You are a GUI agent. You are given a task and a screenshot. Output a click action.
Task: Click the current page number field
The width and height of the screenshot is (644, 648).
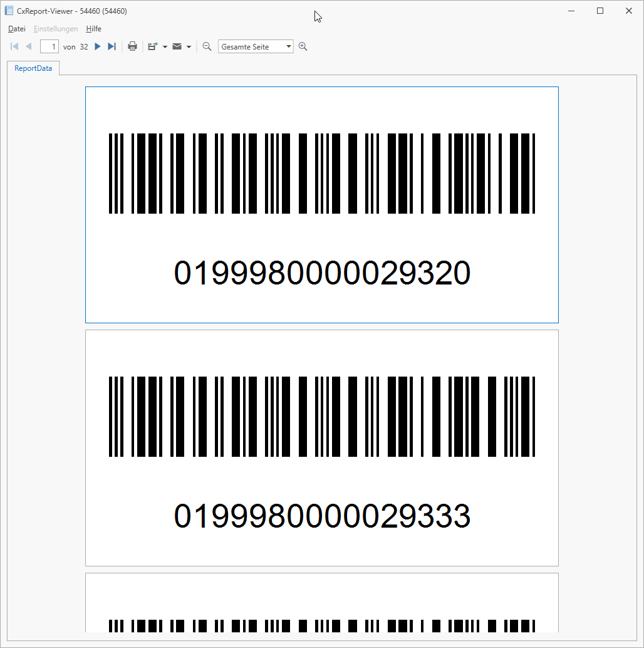coord(49,47)
